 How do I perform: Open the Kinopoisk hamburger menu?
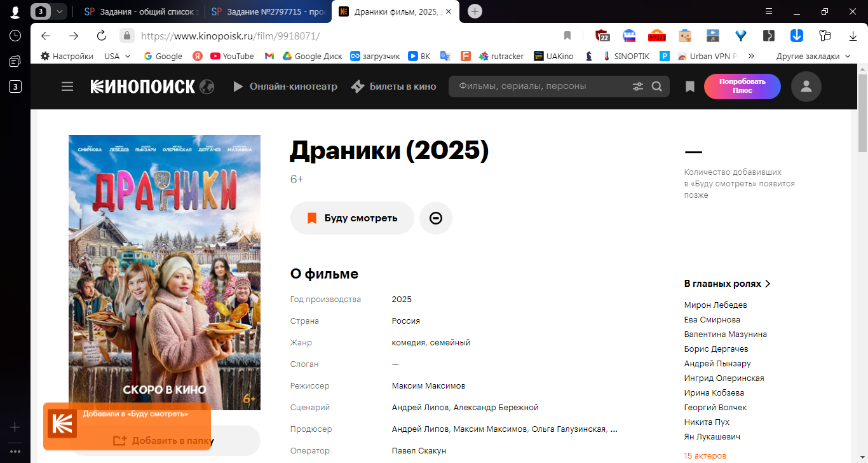coord(67,86)
